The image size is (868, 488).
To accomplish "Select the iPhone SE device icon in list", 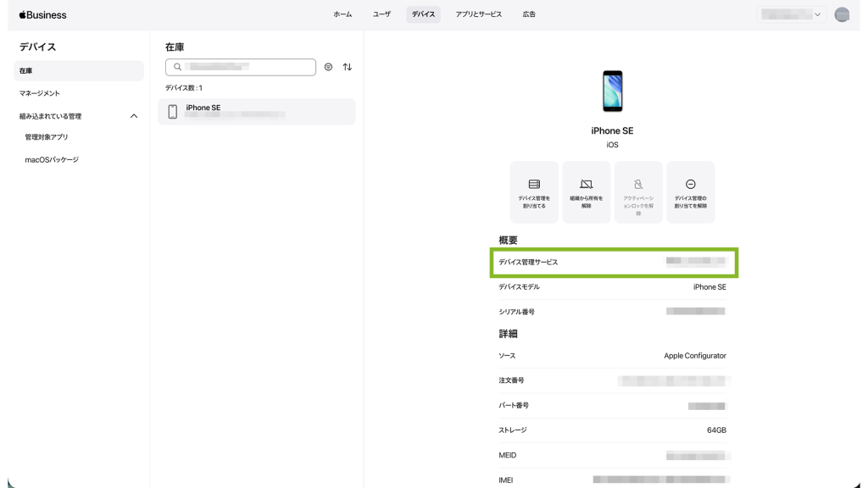I will [173, 112].
